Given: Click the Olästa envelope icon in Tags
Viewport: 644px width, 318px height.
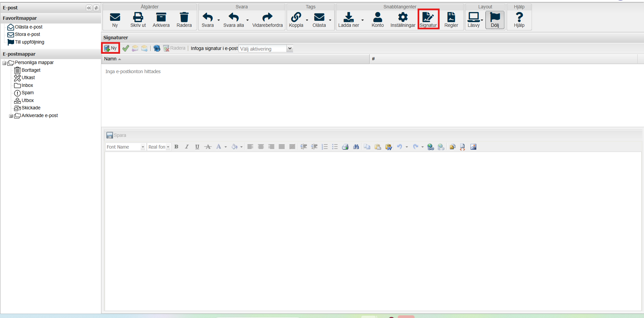Looking at the screenshot, I should click(319, 17).
